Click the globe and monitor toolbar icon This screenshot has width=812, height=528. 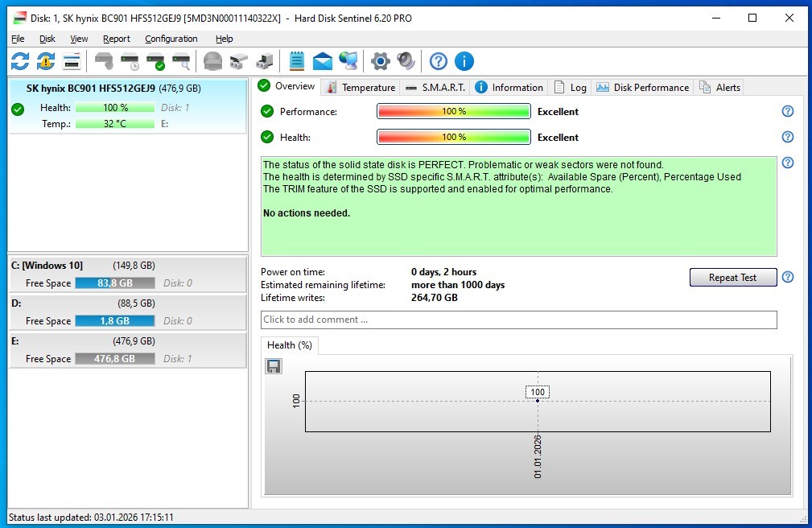(x=348, y=61)
